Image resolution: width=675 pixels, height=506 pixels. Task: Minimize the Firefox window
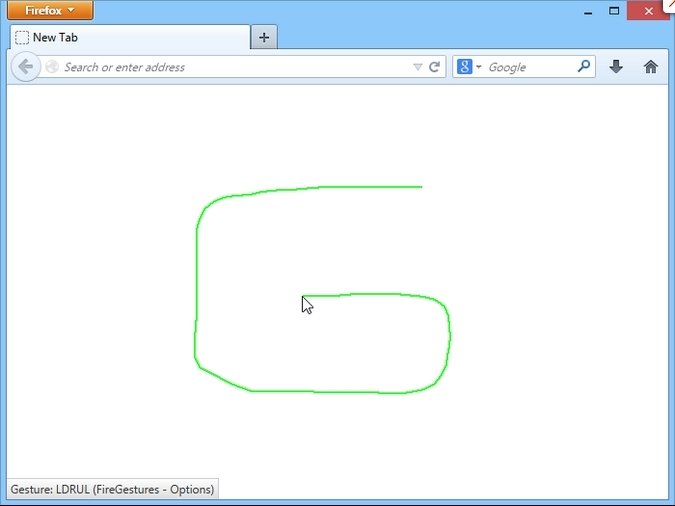[x=588, y=12]
